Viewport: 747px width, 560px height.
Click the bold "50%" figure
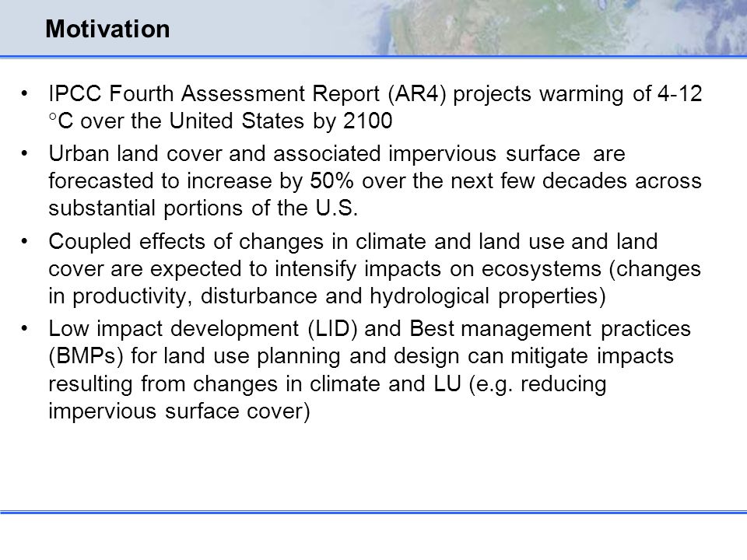[332, 181]
